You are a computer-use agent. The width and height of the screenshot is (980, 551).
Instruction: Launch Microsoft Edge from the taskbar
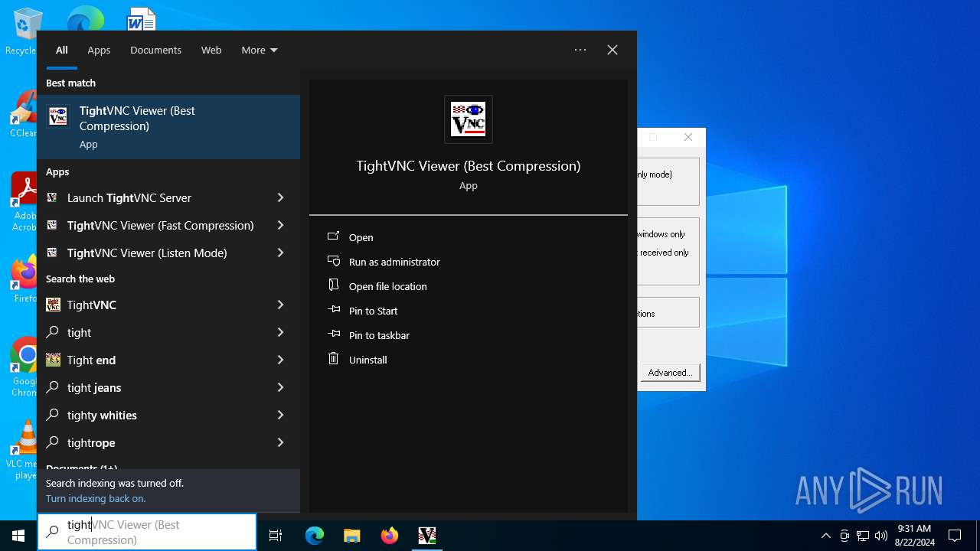point(315,536)
